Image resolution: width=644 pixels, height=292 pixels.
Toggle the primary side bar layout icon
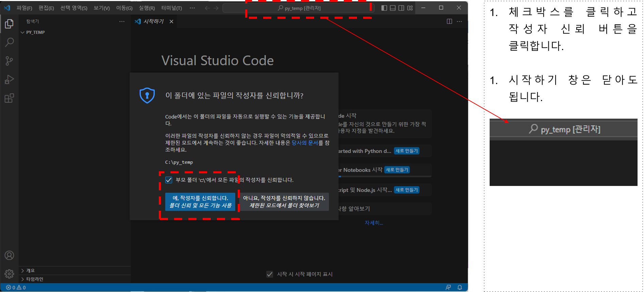[384, 8]
